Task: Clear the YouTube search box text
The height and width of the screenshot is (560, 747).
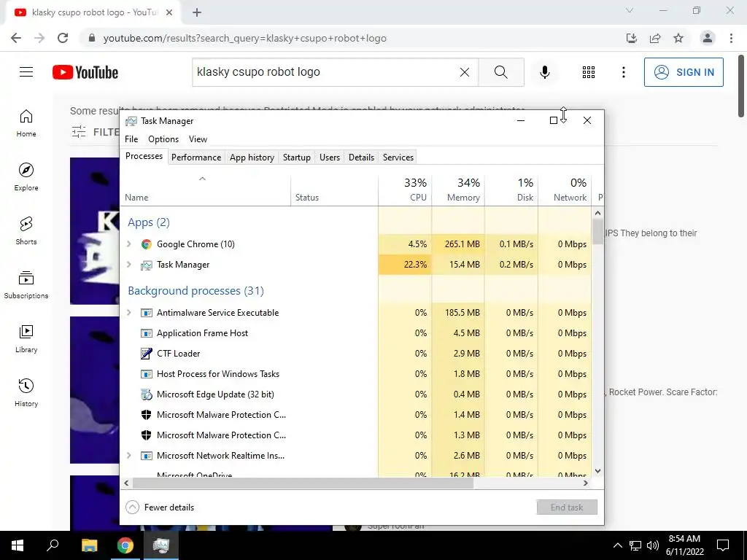Action: (x=465, y=72)
